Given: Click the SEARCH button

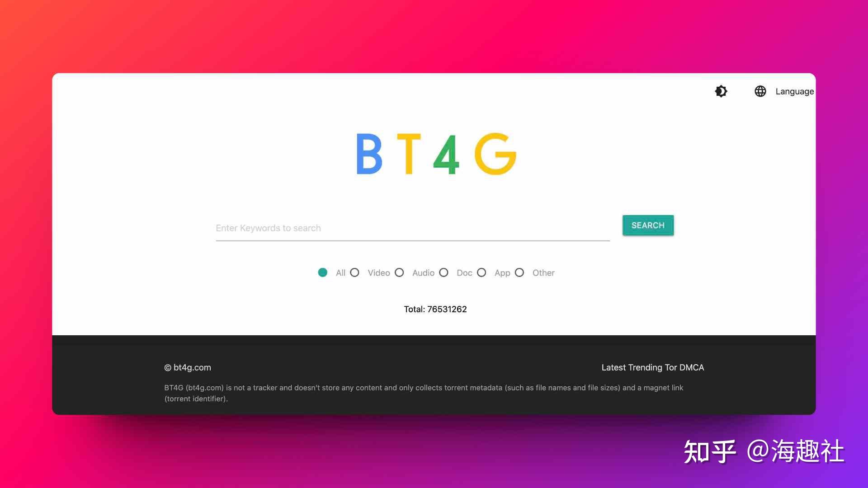Looking at the screenshot, I should (x=647, y=225).
